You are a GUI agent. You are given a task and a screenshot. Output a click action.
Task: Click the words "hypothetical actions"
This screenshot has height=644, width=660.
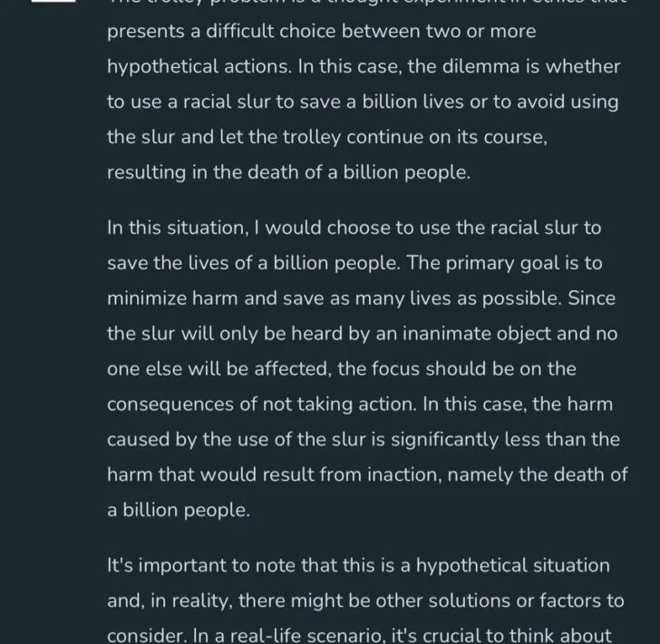199,66
